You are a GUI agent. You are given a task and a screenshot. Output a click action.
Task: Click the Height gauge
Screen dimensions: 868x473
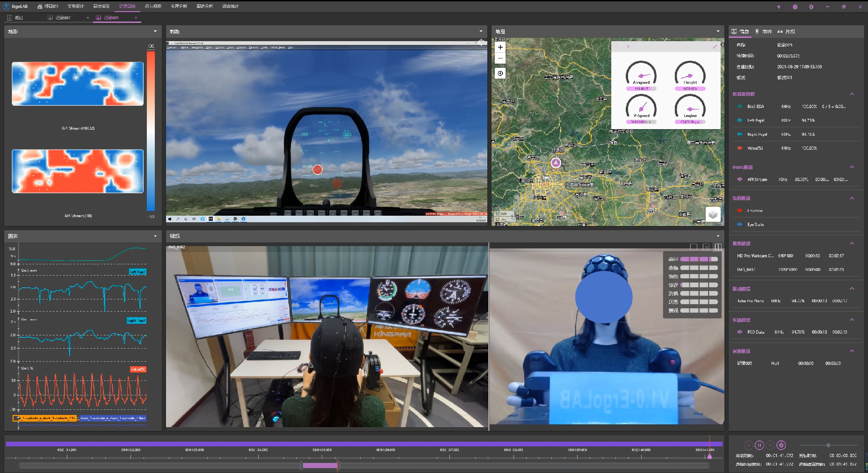690,76
